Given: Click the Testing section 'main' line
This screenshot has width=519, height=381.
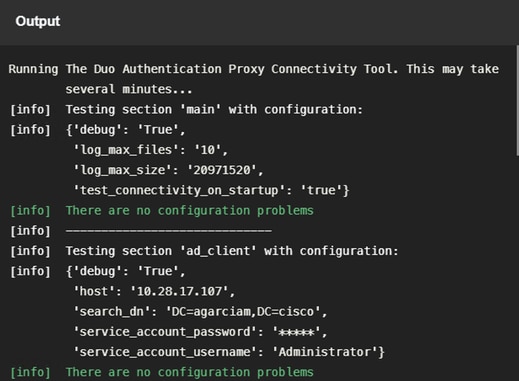Looking at the screenshot, I should click(214, 109).
